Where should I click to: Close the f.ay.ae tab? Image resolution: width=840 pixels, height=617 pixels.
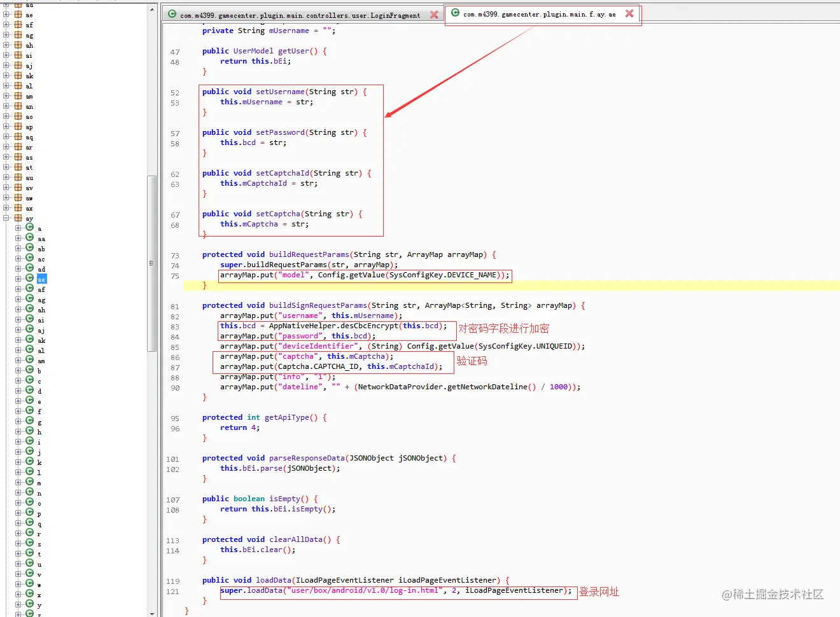click(x=629, y=13)
